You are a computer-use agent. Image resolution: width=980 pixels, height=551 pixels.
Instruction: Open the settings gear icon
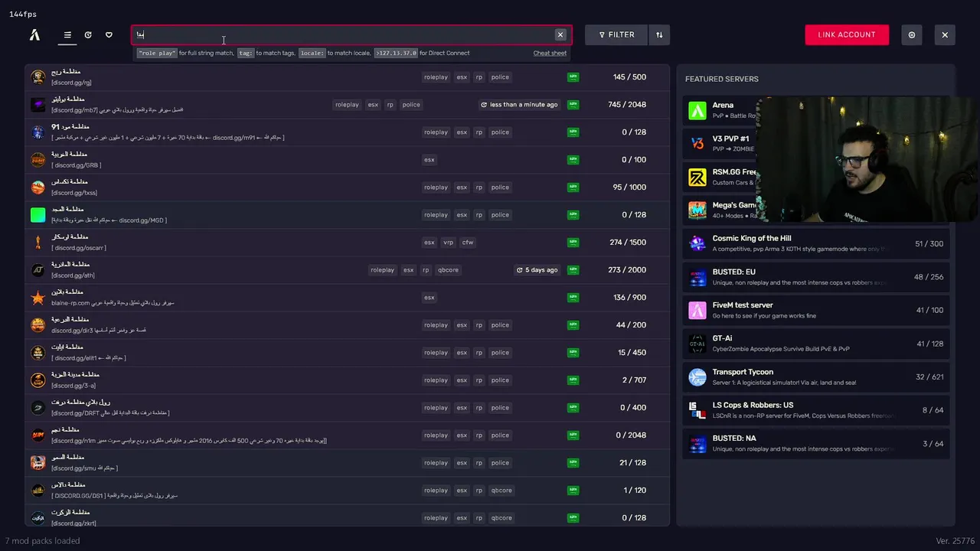point(912,34)
